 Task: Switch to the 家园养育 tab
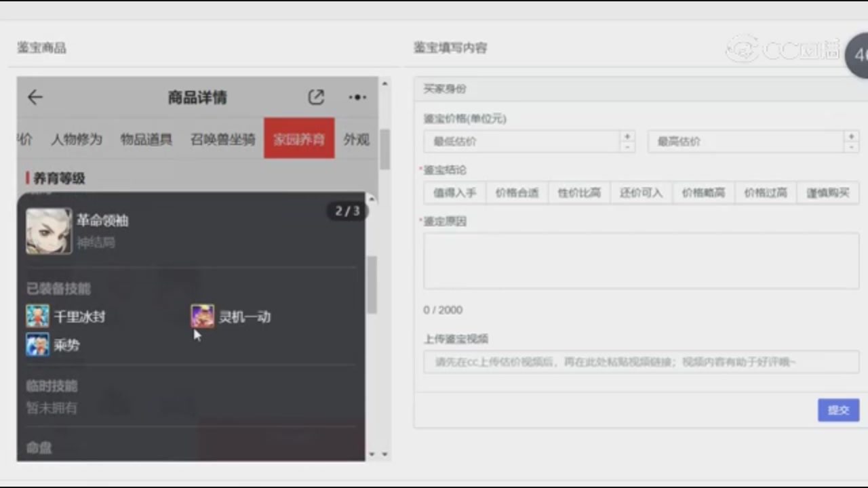[x=299, y=138]
